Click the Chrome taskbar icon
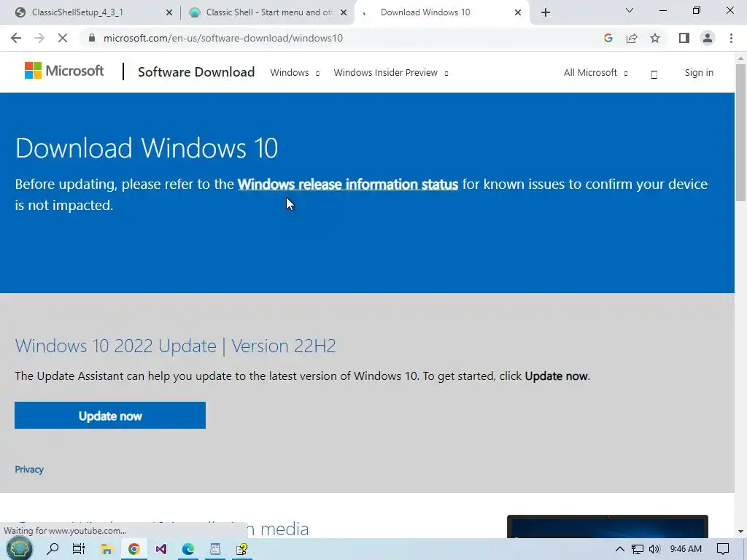Image resolution: width=747 pixels, height=560 pixels. pyautogui.click(x=134, y=549)
